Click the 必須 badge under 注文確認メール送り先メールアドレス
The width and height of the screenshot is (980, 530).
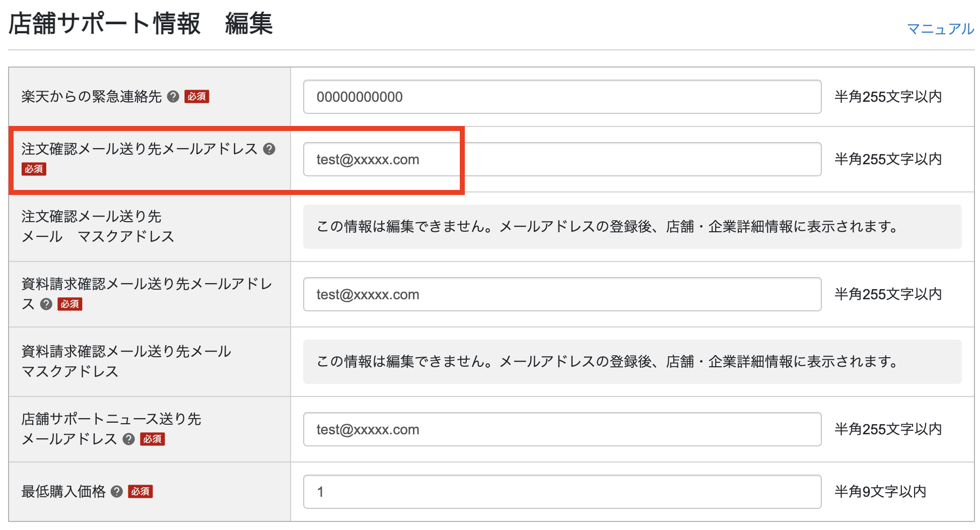pyautogui.click(x=34, y=169)
